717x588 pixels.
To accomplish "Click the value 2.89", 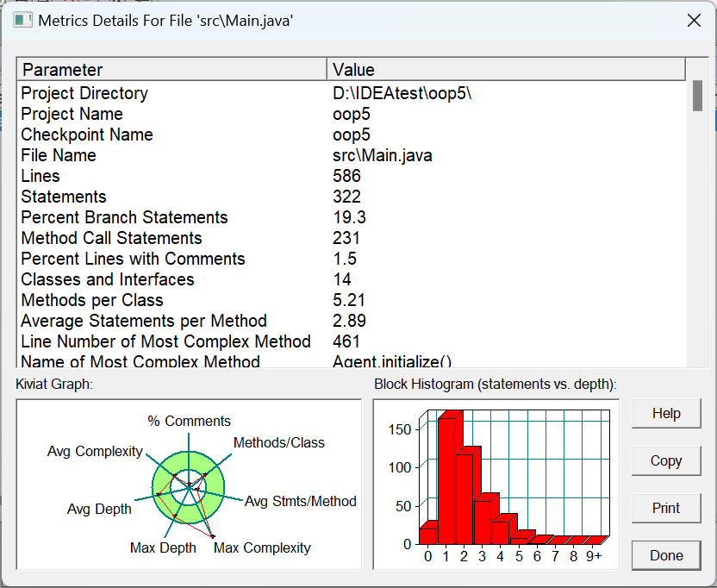I will coord(349,321).
